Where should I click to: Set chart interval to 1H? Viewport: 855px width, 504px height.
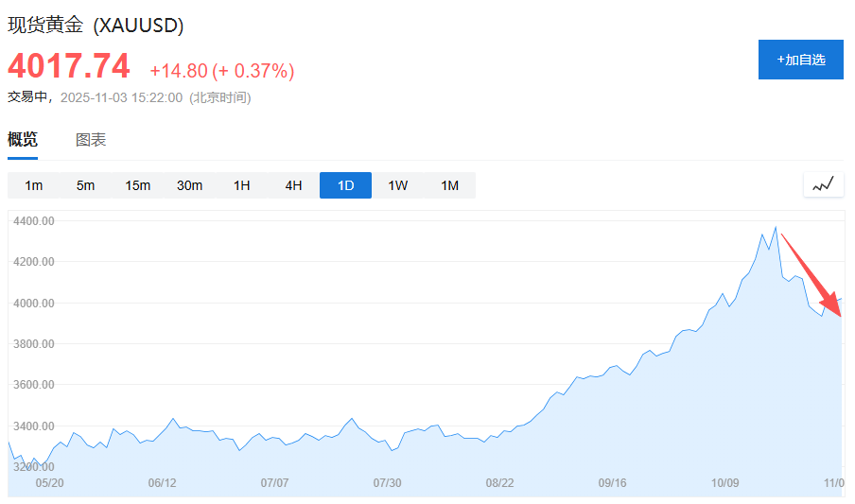pyautogui.click(x=242, y=185)
